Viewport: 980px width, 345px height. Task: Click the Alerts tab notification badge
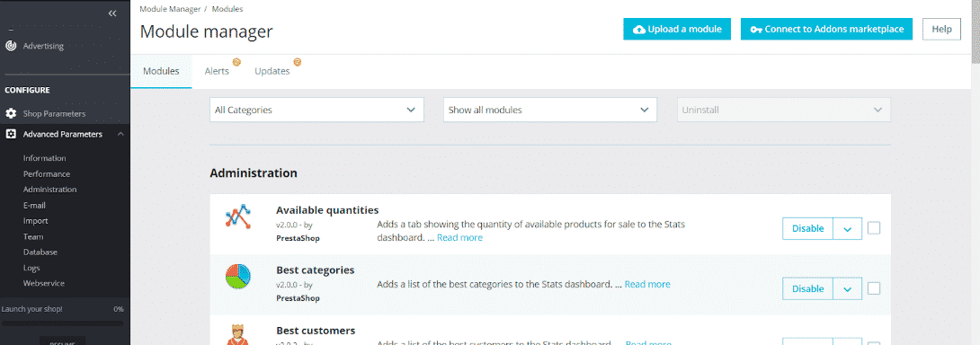pos(236,62)
